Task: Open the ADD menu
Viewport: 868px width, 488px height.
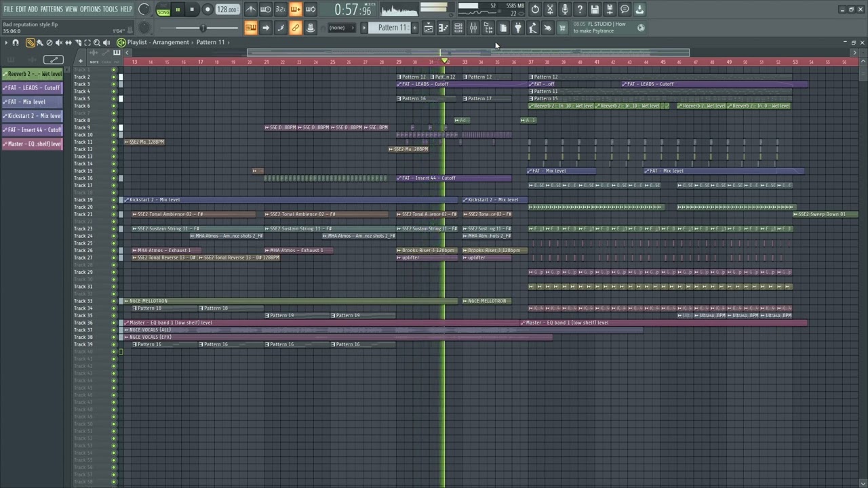Action: 33,9
